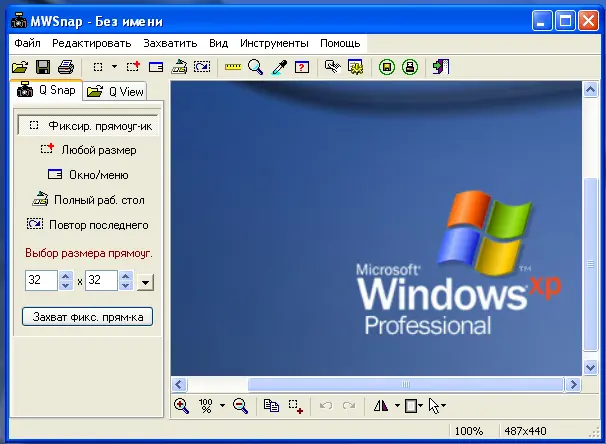The height and width of the screenshot is (444, 606).
Task: Activate the magnifier zoom tool in the toolbar
Action: click(x=255, y=67)
